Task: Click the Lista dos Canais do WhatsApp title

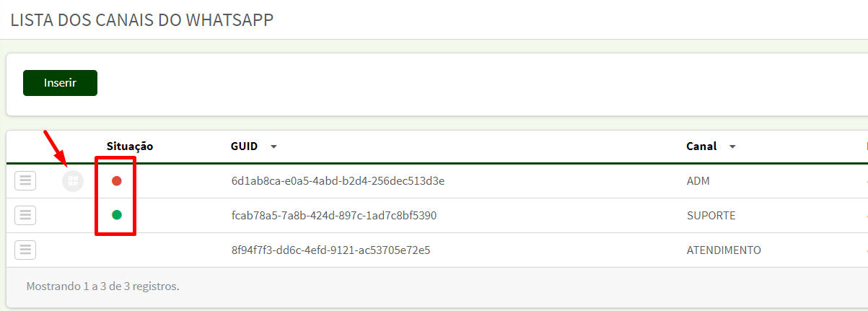Action: 142,19
